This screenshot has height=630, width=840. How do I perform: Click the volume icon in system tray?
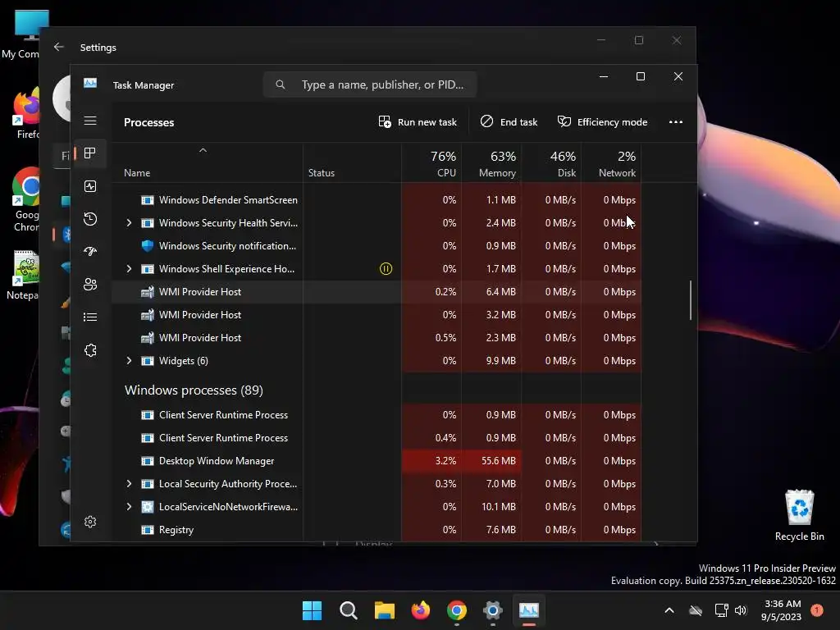pos(741,610)
